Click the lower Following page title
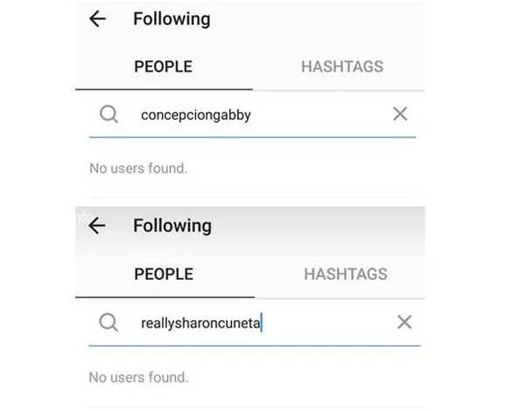The image size is (532, 411). (172, 226)
